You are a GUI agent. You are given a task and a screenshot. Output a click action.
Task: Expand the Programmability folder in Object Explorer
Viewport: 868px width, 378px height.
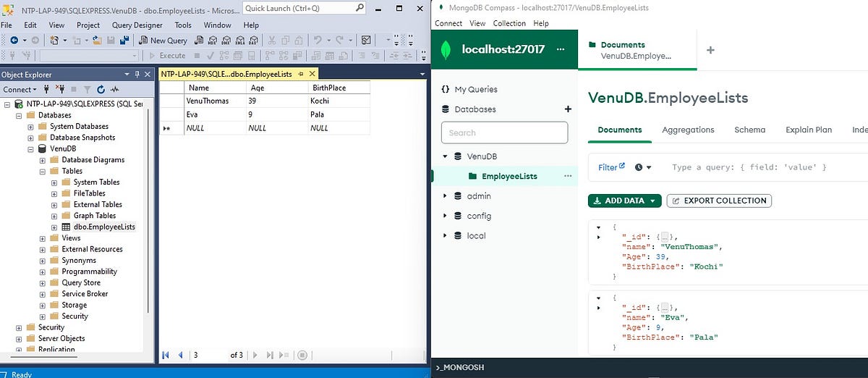(43, 272)
